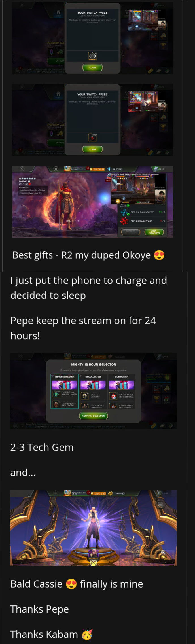Click the Exalted Crystal icon
195x644 pixels.
pyautogui.click(x=84, y=395)
